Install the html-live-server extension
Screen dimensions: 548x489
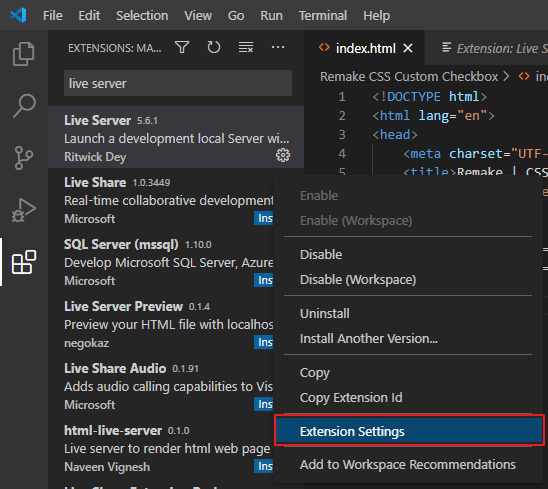click(x=264, y=466)
